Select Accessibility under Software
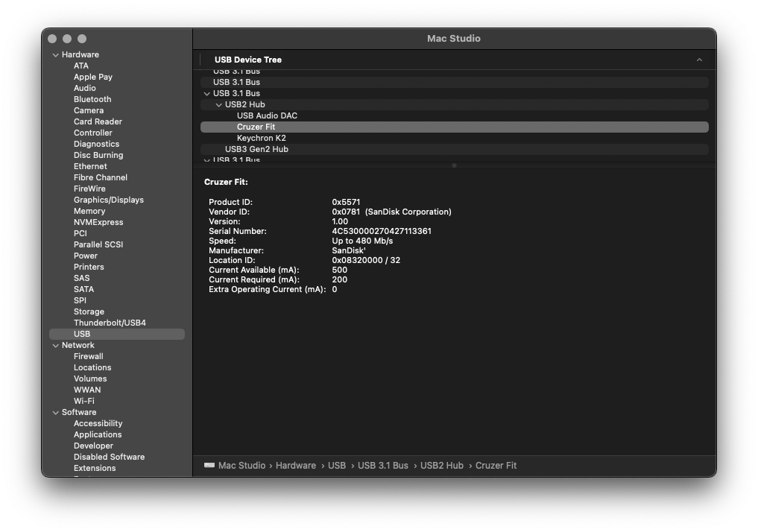 coord(98,423)
